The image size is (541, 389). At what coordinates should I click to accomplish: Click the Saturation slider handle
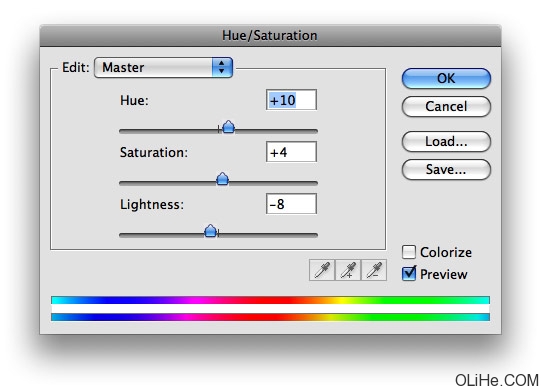click(222, 179)
